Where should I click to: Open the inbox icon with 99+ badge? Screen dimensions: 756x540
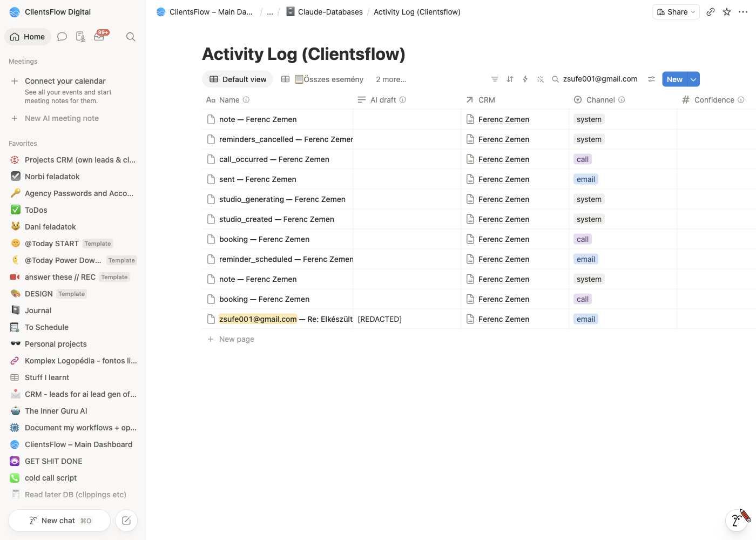pos(100,36)
